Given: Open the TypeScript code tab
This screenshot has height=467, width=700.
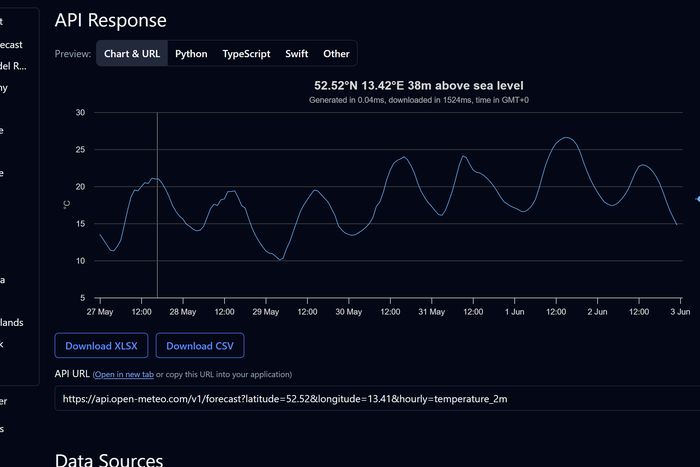Looking at the screenshot, I should point(246,54).
